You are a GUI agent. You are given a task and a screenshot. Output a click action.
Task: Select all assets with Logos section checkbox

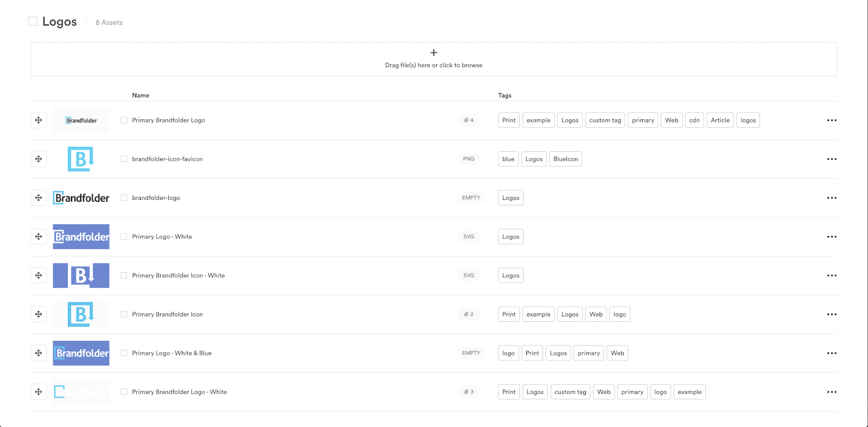coord(33,21)
